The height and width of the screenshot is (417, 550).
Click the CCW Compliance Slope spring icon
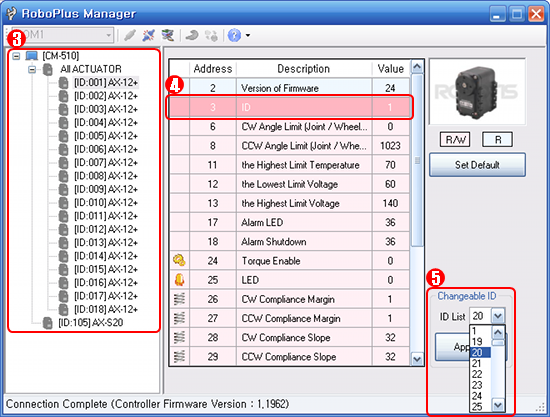coord(179,357)
